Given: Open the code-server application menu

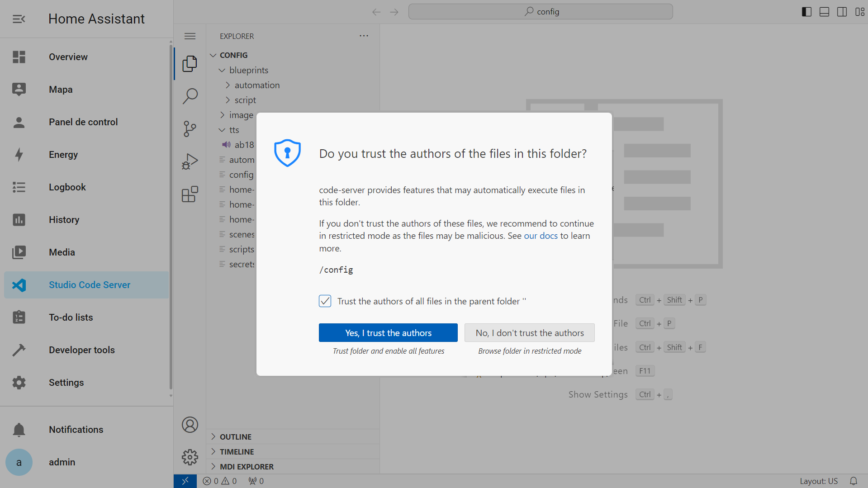Looking at the screenshot, I should (x=190, y=36).
